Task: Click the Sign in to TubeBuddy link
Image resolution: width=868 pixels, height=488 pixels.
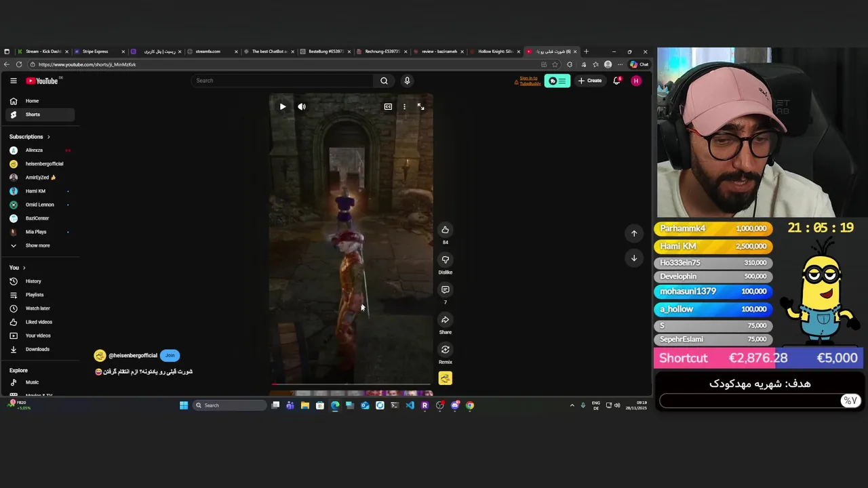Action: click(x=529, y=81)
